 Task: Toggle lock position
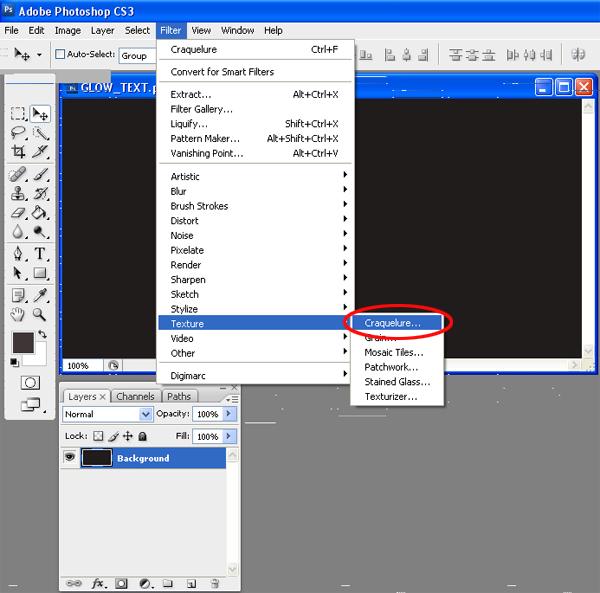[x=128, y=436]
